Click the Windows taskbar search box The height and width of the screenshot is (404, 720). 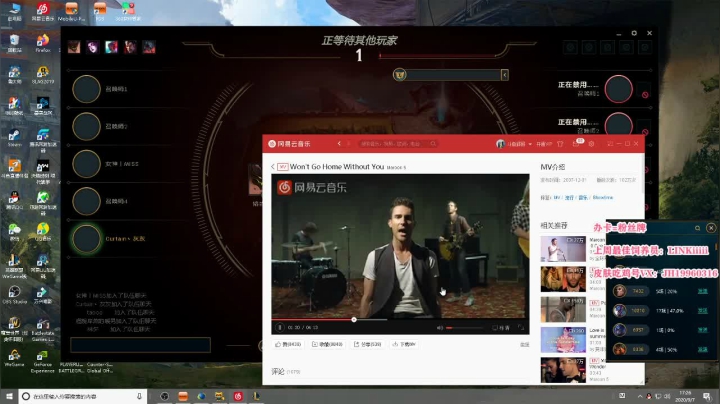(83, 396)
